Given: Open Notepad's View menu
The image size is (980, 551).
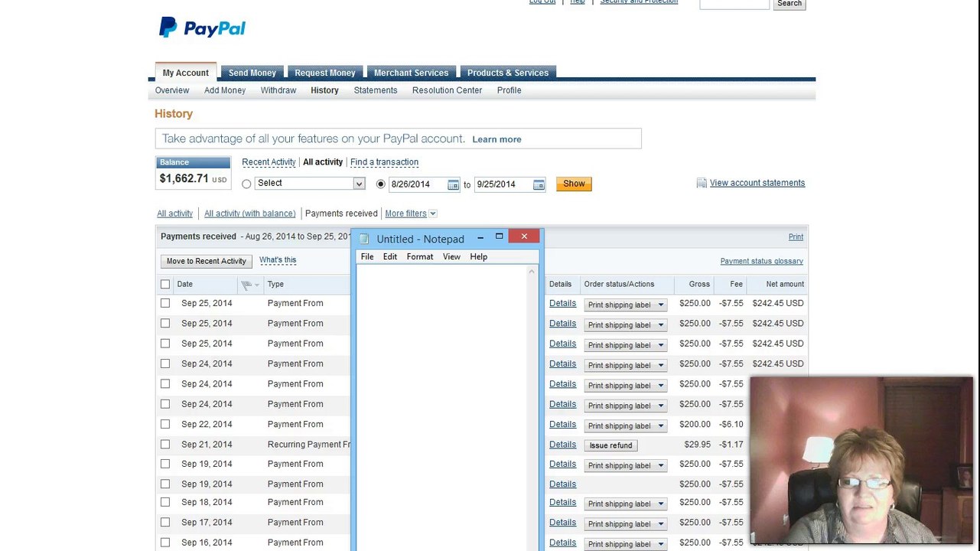Looking at the screenshot, I should pyautogui.click(x=451, y=257).
